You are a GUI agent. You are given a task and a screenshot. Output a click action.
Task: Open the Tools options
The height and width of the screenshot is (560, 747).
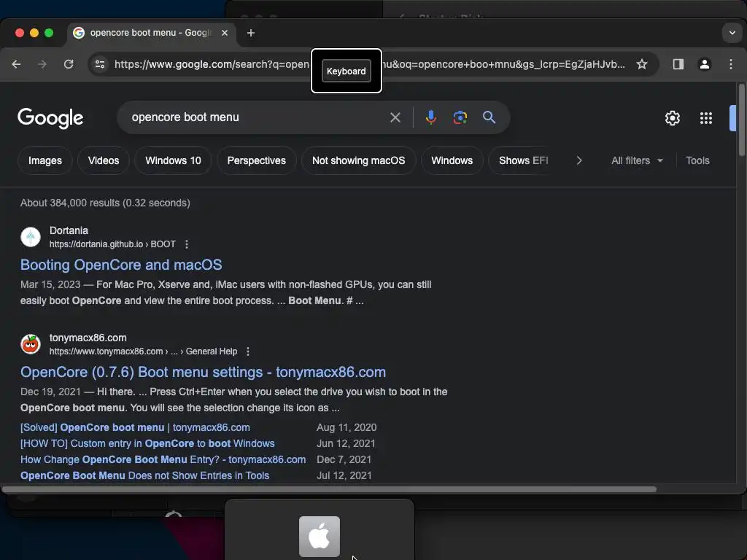[697, 160]
